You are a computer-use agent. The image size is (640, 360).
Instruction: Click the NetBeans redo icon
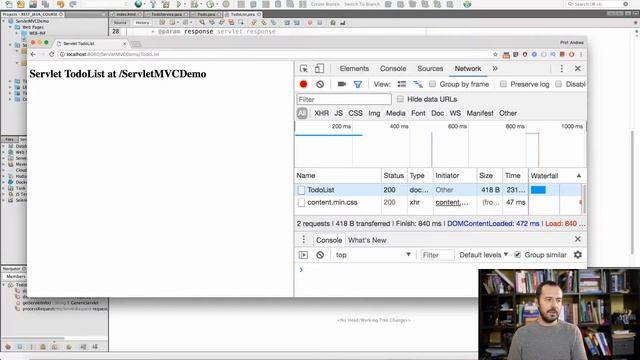(x=73, y=4)
